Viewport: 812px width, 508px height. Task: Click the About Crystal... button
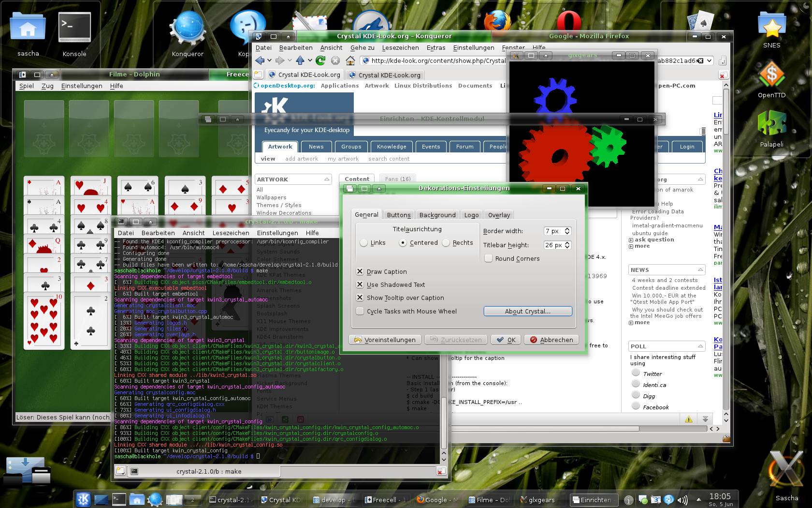pos(528,311)
